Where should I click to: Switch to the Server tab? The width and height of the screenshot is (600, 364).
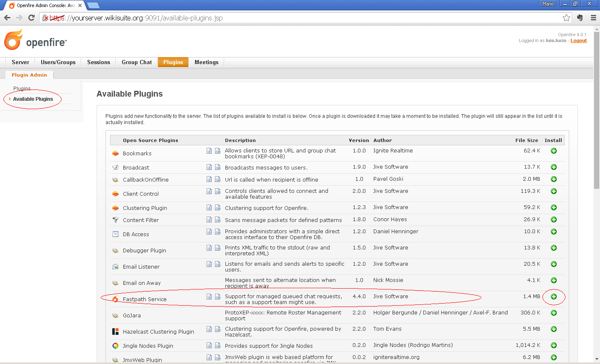coord(20,62)
